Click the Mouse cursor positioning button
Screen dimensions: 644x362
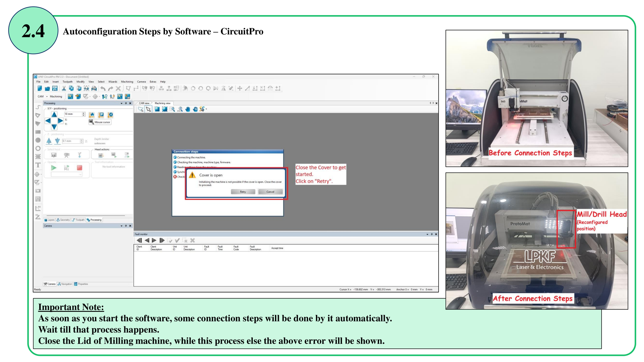[100, 122]
